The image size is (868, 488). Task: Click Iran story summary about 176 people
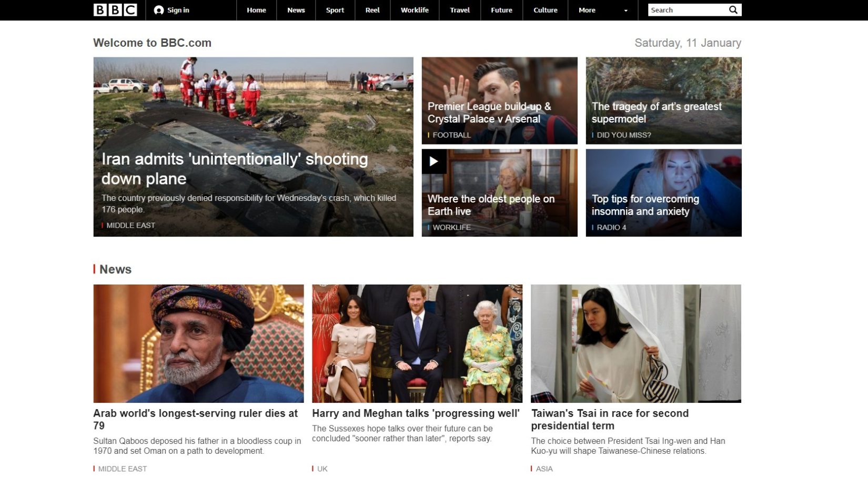(249, 204)
